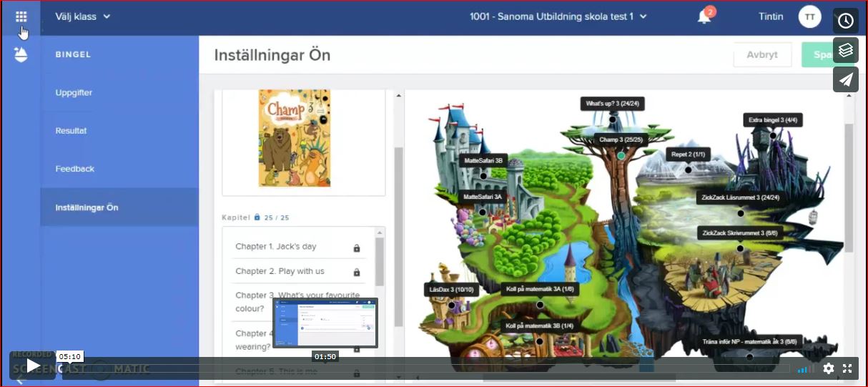Toggle the Kapitel lock icon

point(257,217)
